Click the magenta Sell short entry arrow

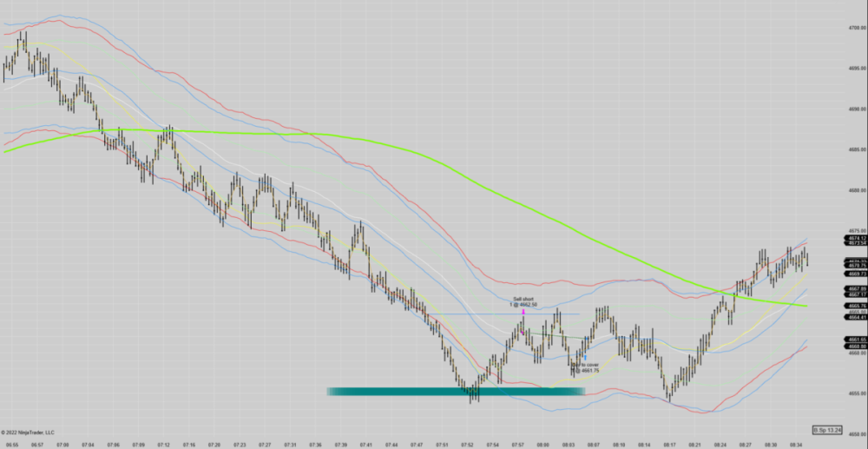tap(523, 312)
